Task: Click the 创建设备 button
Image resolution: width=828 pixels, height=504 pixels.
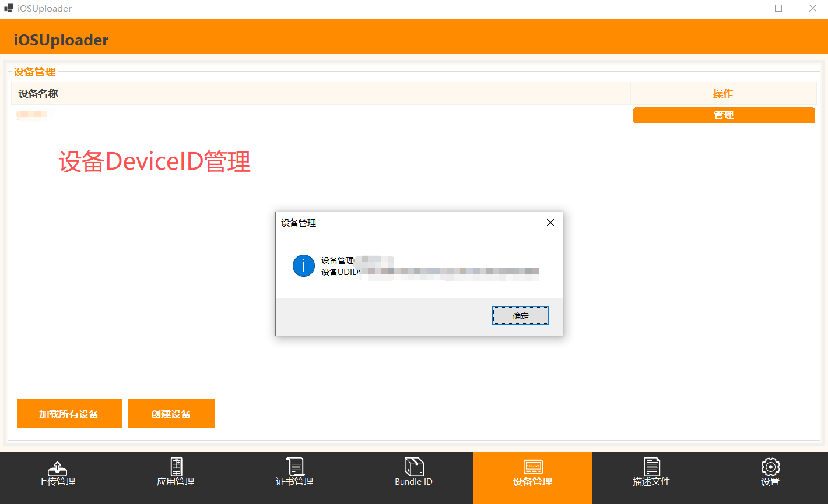Action: [x=171, y=414]
